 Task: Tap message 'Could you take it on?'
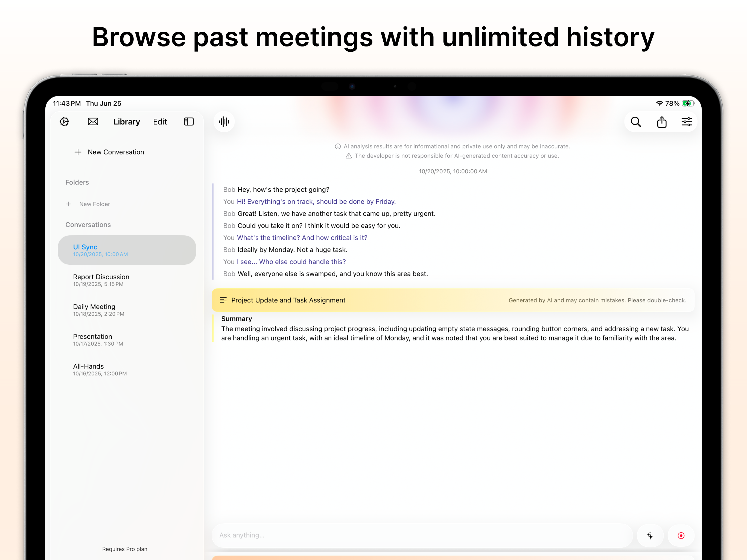pyautogui.click(x=319, y=226)
